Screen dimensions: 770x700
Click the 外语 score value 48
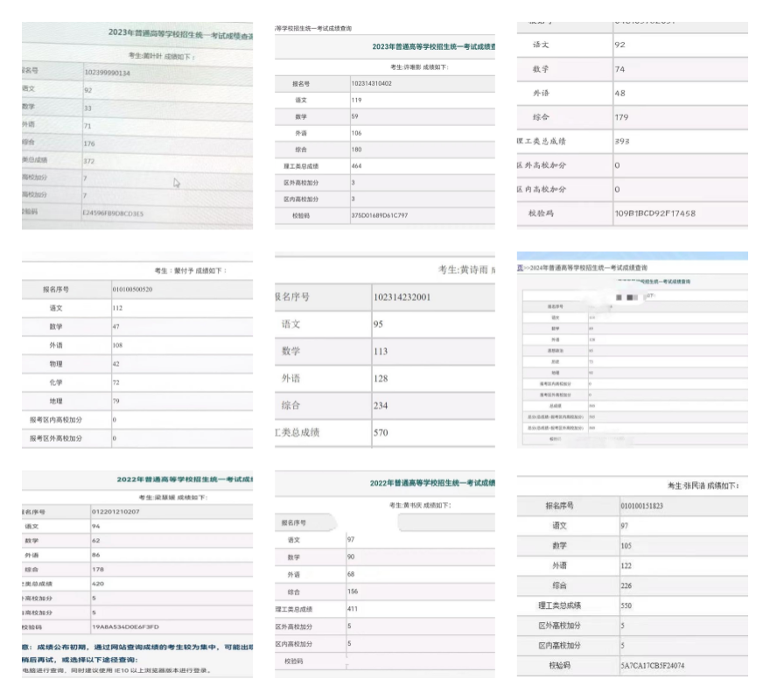click(x=619, y=94)
